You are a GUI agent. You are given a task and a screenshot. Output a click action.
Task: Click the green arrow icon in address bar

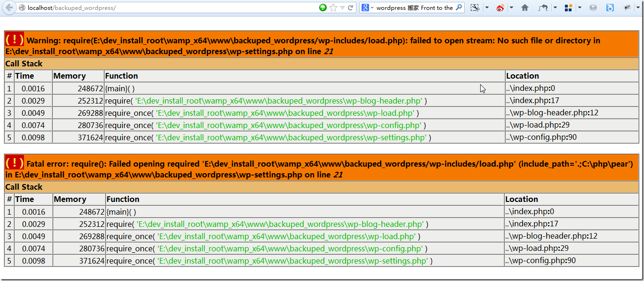pos(323,8)
